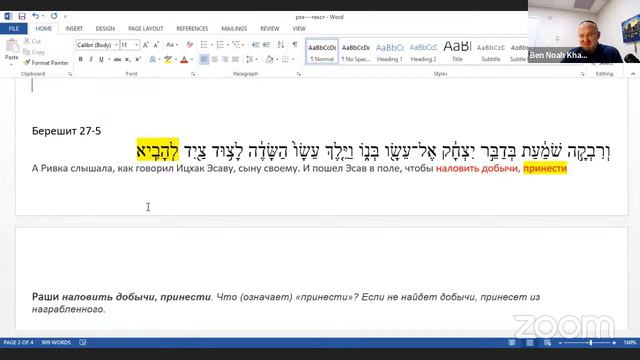Switch to the REVIEW tab
Image resolution: width=640 pixels, height=360 pixels.
tap(269, 29)
